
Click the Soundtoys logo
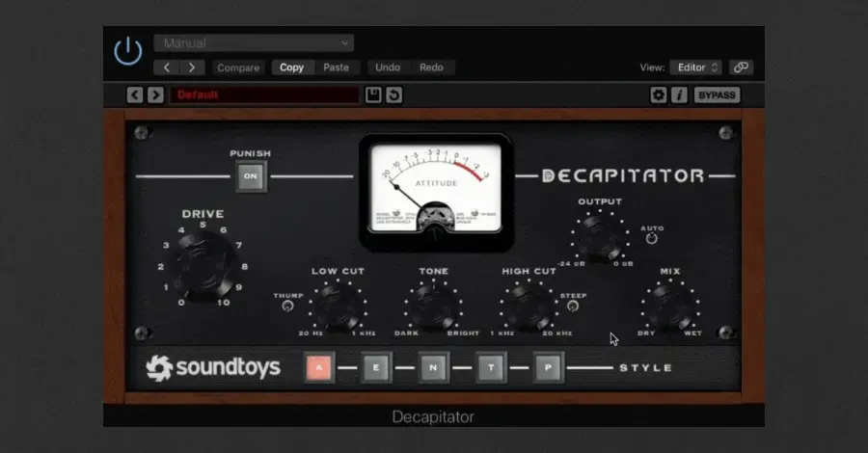click(213, 368)
